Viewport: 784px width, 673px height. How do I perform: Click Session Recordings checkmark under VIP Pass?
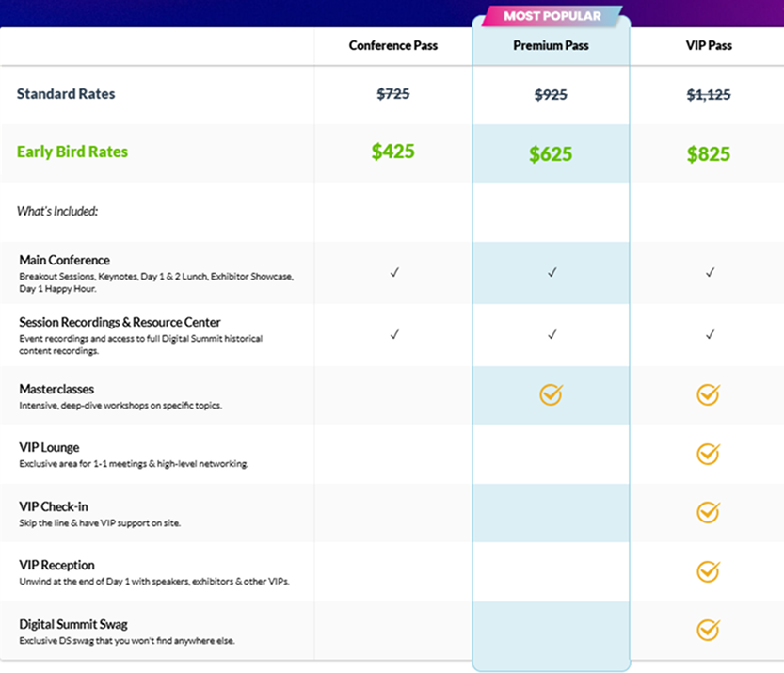(x=710, y=334)
